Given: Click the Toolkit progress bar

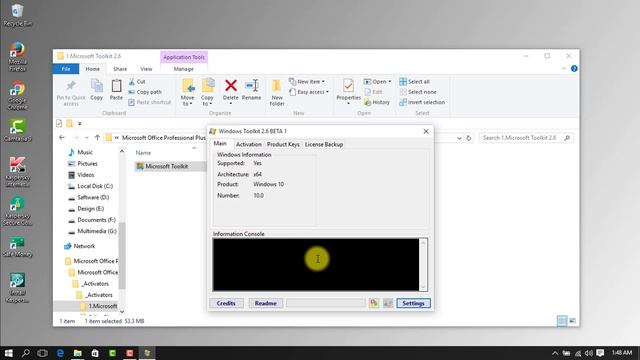Looking at the screenshot, I should point(326,303).
